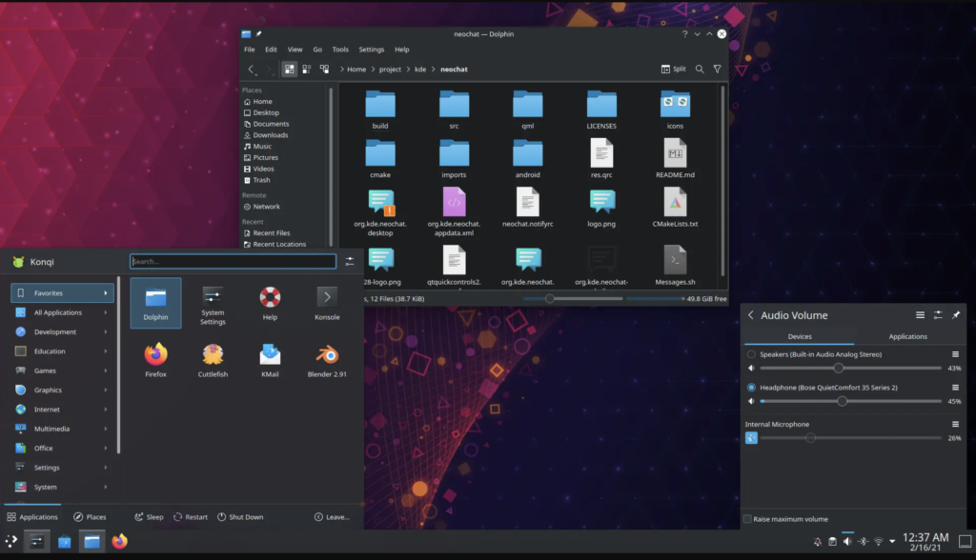
Task: Open the build folder
Action: click(x=380, y=110)
